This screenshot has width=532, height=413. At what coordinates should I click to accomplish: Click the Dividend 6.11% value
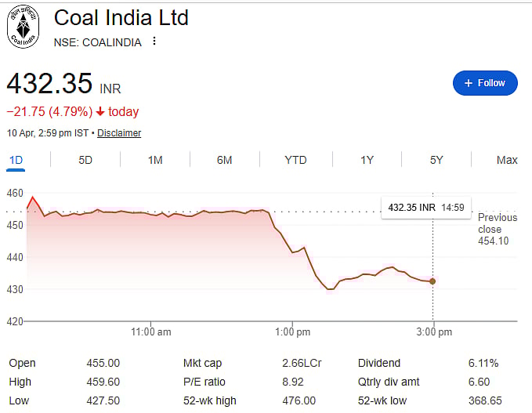tap(485, 363)
